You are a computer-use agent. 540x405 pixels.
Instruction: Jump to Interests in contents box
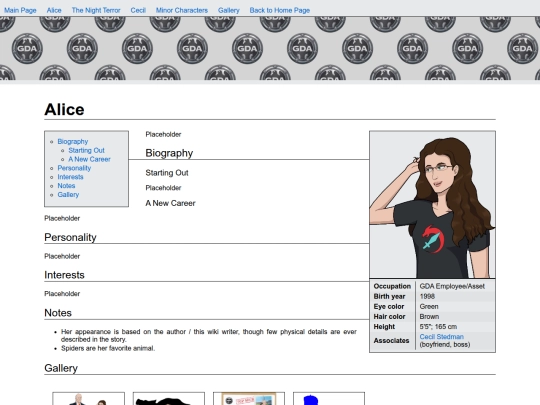[x=70, y=177]
